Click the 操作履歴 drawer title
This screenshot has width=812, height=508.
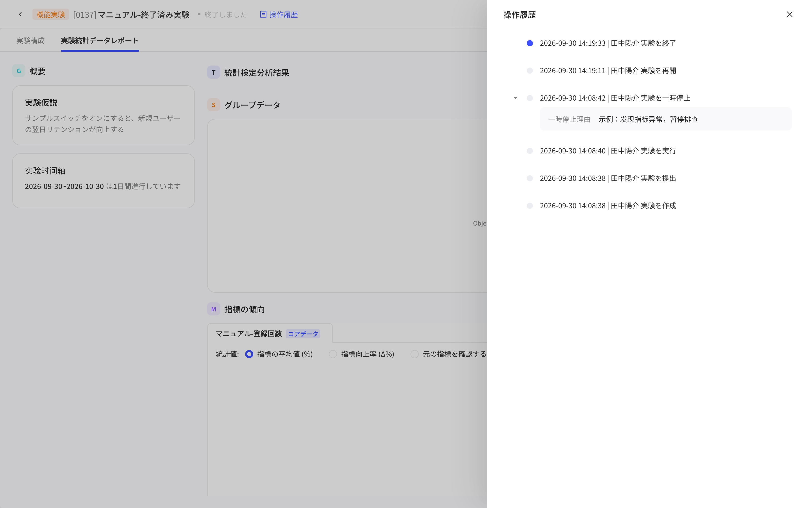[519, 15]
